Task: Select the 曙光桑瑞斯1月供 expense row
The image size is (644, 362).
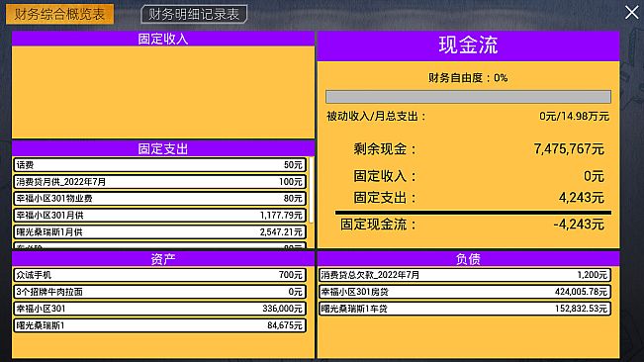Action: click(159, 232)
